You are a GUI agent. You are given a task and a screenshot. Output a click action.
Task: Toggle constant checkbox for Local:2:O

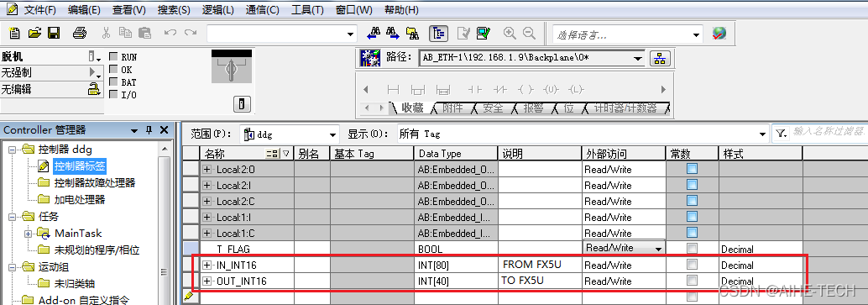(x=692, y=169)
